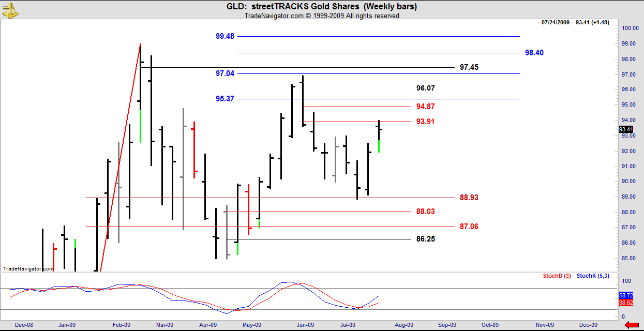Click the blue 58.72 StochK value badge

(625, 295)
